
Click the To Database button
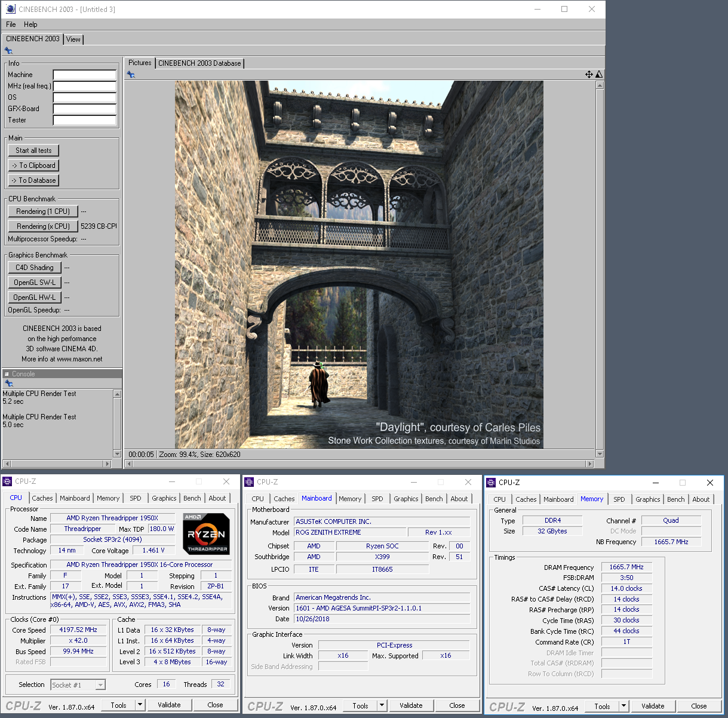33,180
